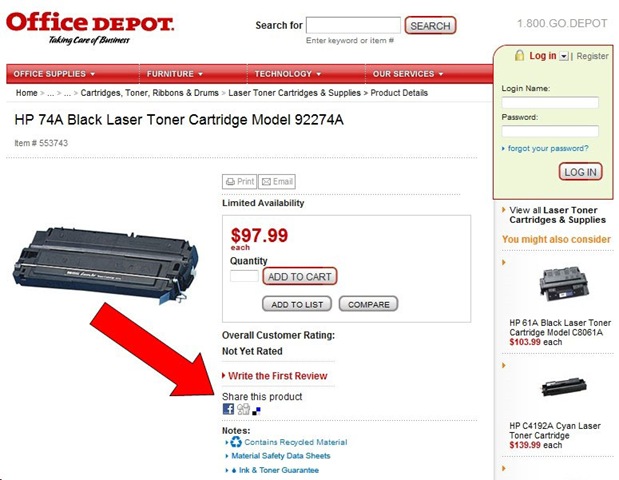Open the HP 61A toner cartridge thumbnail
Viewport: 619px width, 480px height.
[x=557, y=291]
